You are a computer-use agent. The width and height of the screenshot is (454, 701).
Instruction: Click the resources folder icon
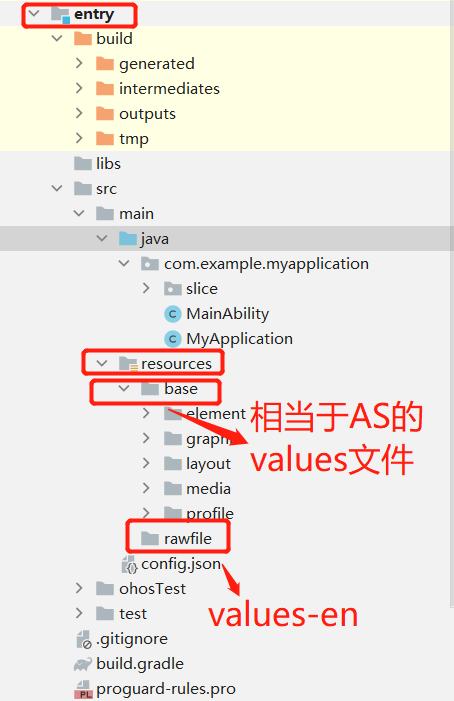point(128,364)
